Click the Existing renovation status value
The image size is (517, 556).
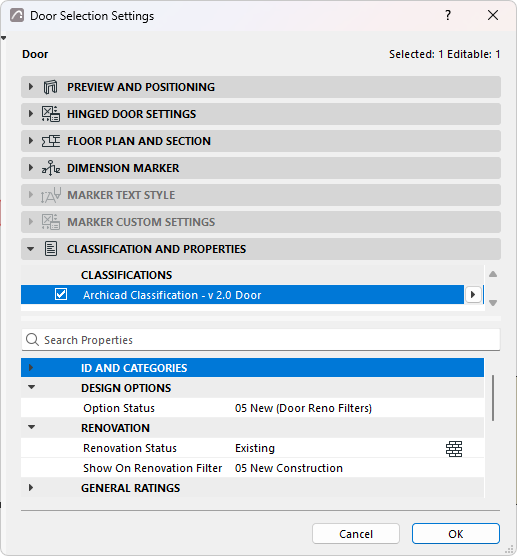[x=255, y=448]
